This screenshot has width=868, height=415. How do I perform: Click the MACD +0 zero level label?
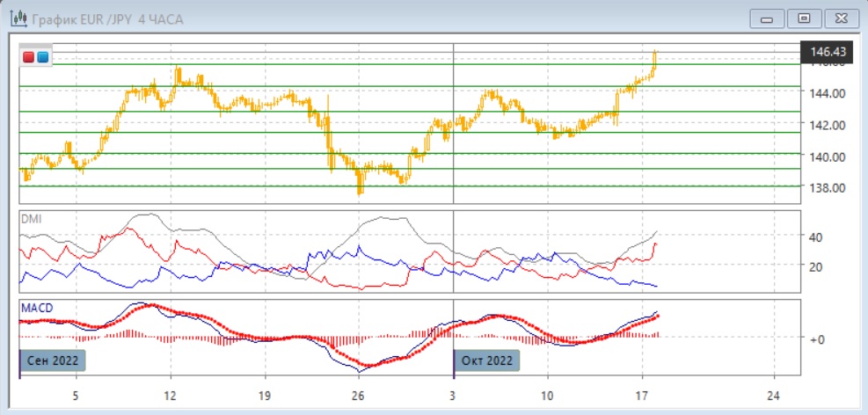click(818, 339)
